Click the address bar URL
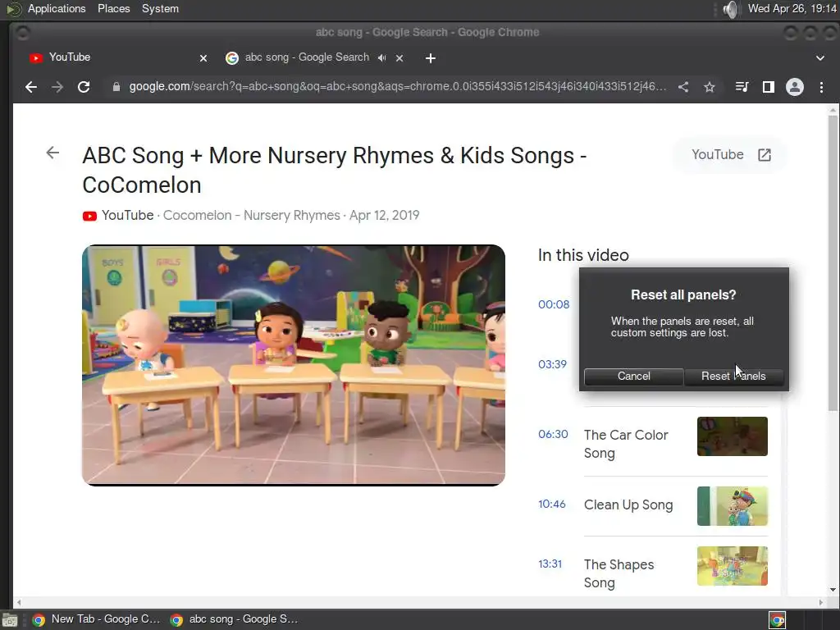This screenshot has height=630, width=840. coord(398,86)
